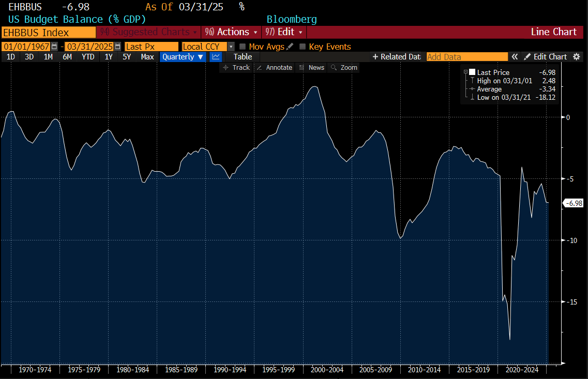
Task: Open the Quarterly periodicity dropdown
Action: coord(183,56)
